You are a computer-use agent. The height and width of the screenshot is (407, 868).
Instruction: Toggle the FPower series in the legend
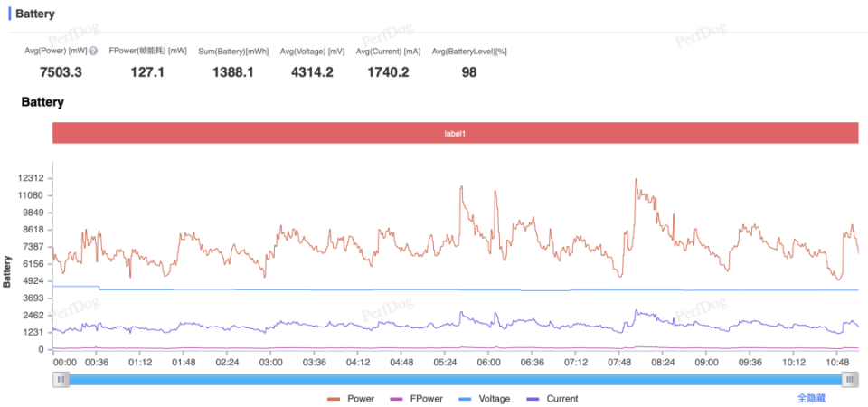pos(416,399)
